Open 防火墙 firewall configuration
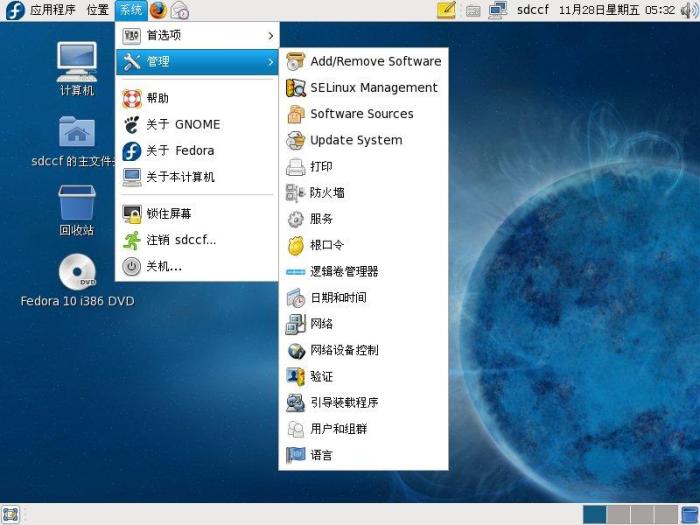The width and height of the screenshot is (700, 525). 363,193
